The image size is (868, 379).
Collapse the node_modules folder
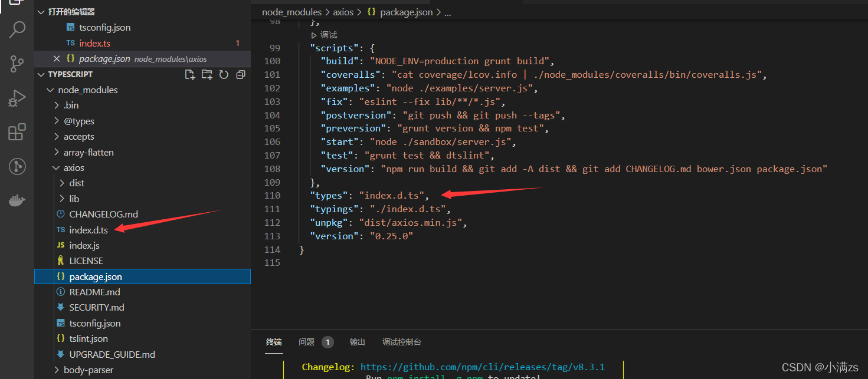coord(50,90)
